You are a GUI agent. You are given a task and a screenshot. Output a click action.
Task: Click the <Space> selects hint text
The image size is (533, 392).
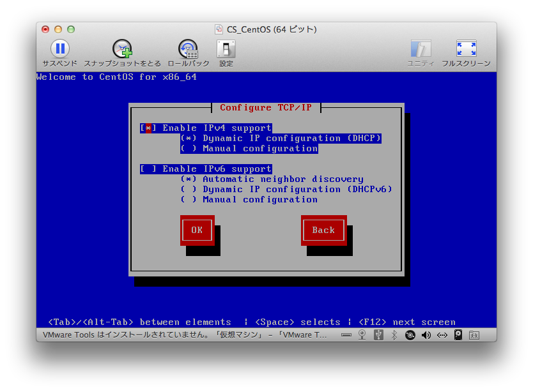pyautogui.click(x=297, y=322)
